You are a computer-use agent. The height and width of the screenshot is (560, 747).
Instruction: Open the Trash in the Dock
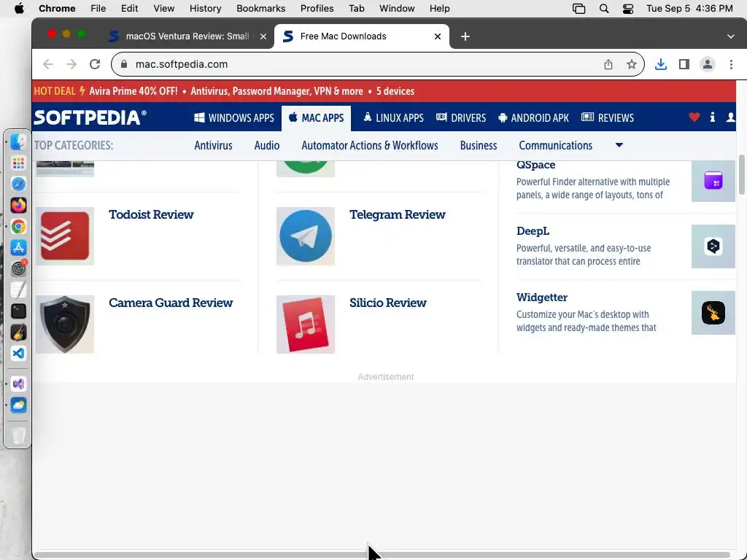click(18, 436)
